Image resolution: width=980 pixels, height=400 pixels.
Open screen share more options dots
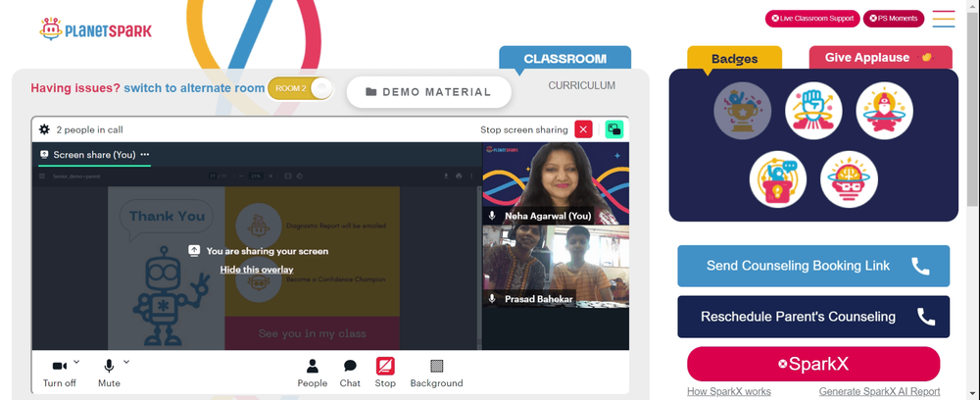pyautogui.click(x=145, y=154)
